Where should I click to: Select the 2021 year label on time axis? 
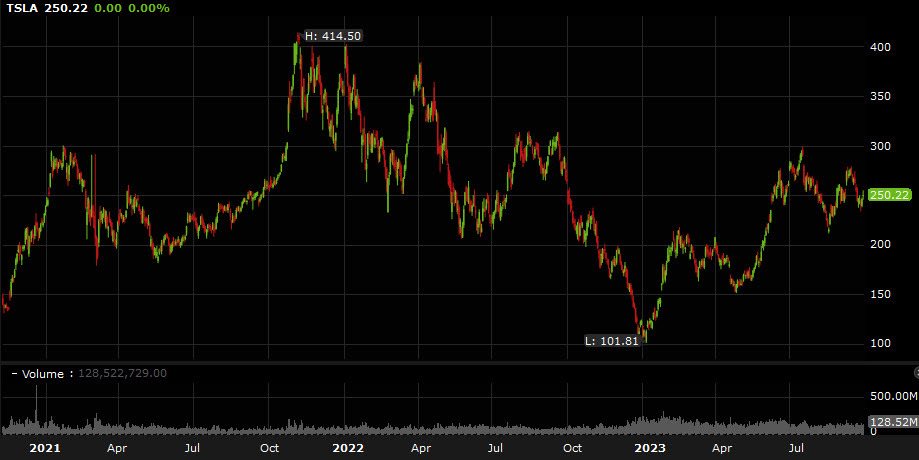point(44,449)
